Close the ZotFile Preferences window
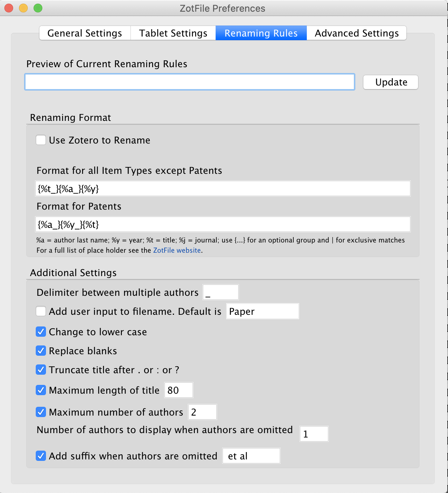Viewport: 448px width, 493px height. coord(9,8)
